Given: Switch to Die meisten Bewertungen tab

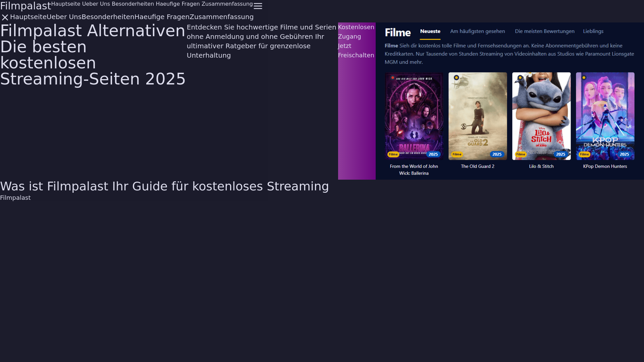Looking at the screenshot, I should [544, 32].
